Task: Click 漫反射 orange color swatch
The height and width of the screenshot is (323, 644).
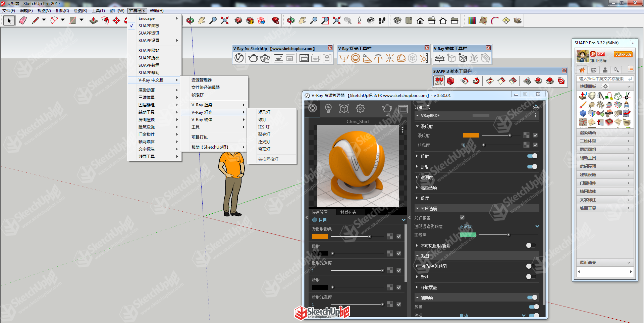Action: [471, 135]
